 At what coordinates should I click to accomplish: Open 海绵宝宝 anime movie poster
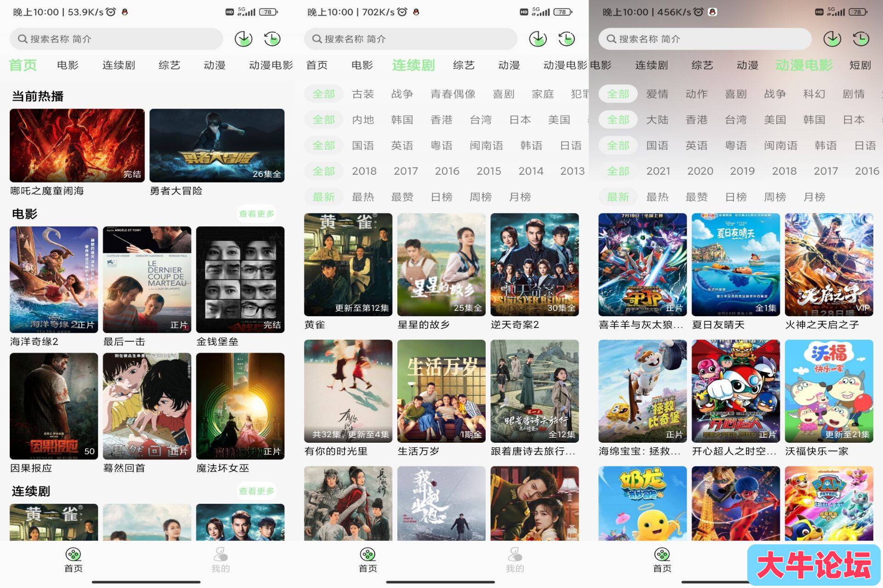click(642, 391)
